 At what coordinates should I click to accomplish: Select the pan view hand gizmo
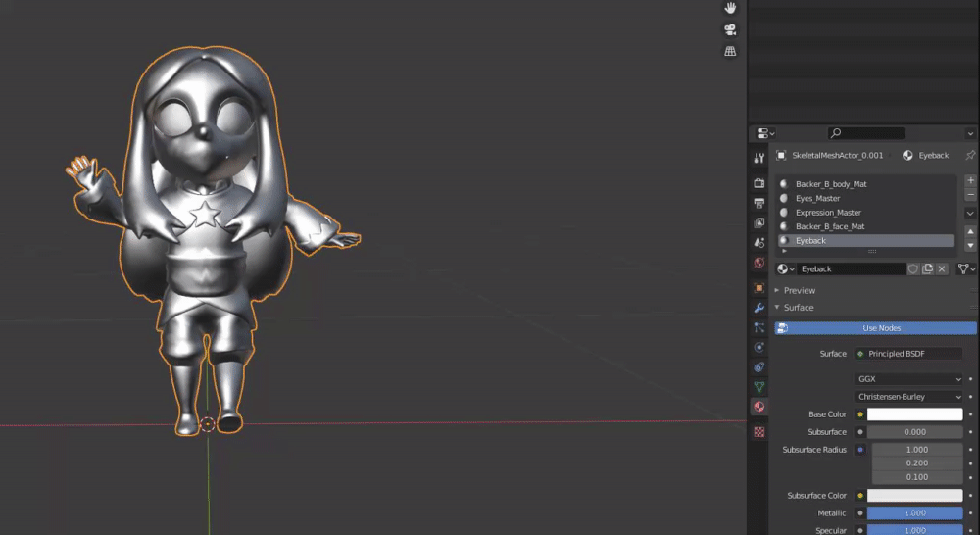pyautogui.click(x=730, y=8)
